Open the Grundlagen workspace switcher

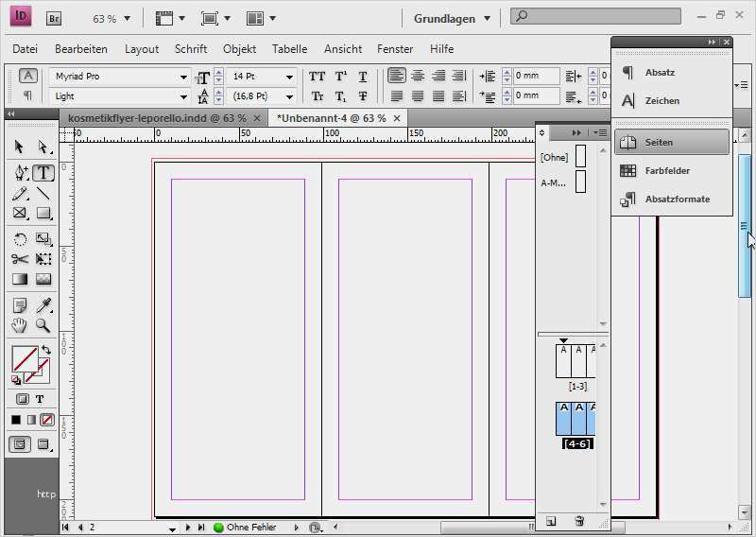coord(453,18)
